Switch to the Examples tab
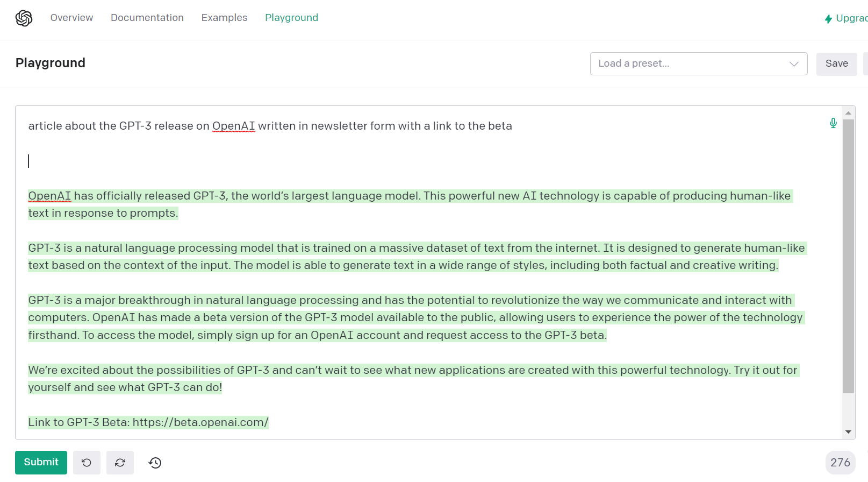Image resolution: width=868 pixels, height=482 pixels. click(224, 18)
